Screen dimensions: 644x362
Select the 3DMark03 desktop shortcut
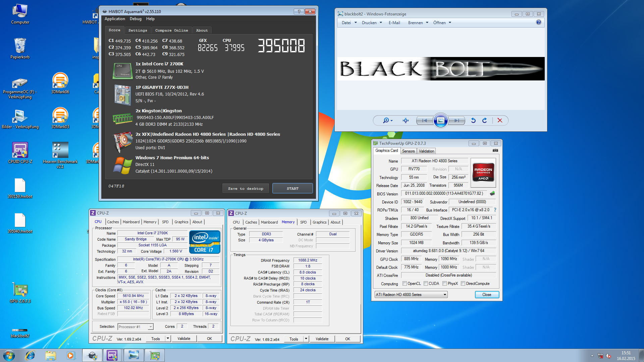pos(60,118)
